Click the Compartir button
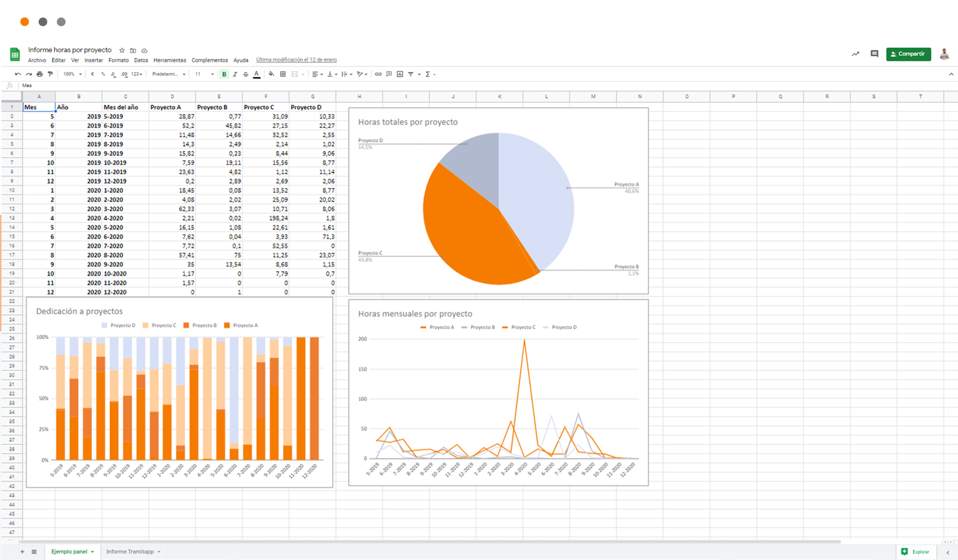Screen dimensions: 958x560 pyautogui.click(x=908, y=54)
